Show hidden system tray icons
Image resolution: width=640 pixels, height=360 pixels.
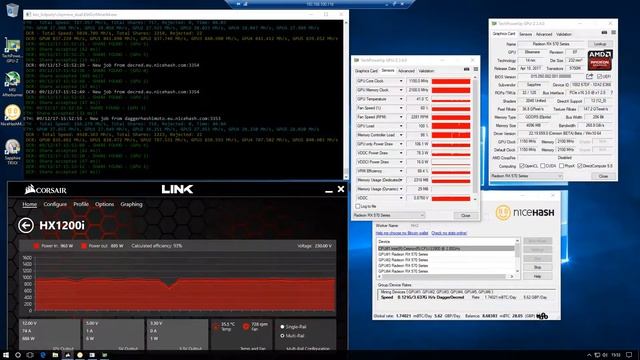(589, 355)
